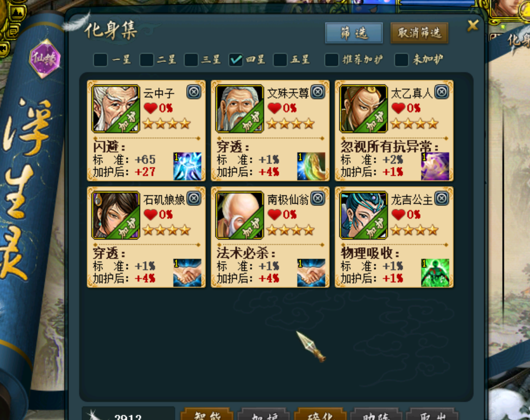Screen dimensions: 530x420
Task: Click the remove icon on 文殊天尊 card
Action: [x=318, y=92]
